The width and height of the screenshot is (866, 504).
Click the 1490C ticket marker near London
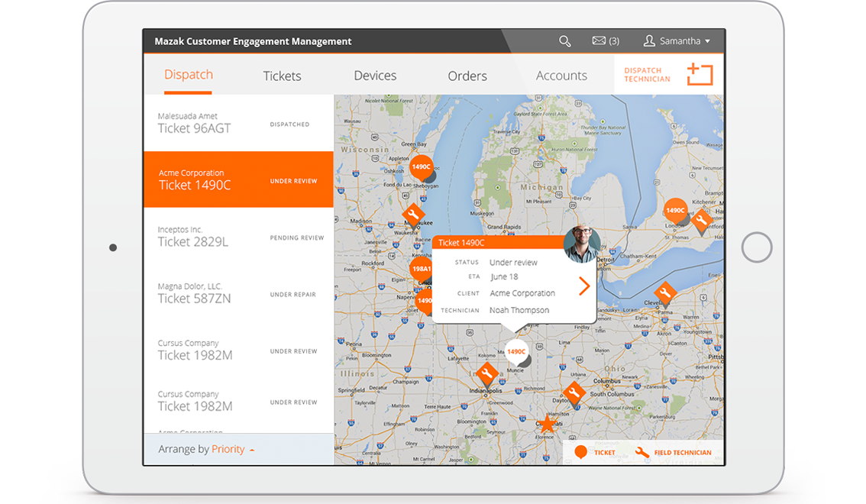point(675,210)
